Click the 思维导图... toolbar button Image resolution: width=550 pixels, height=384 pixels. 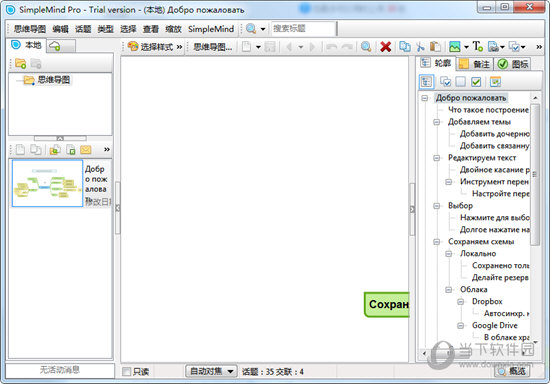[x=213, y=47]
